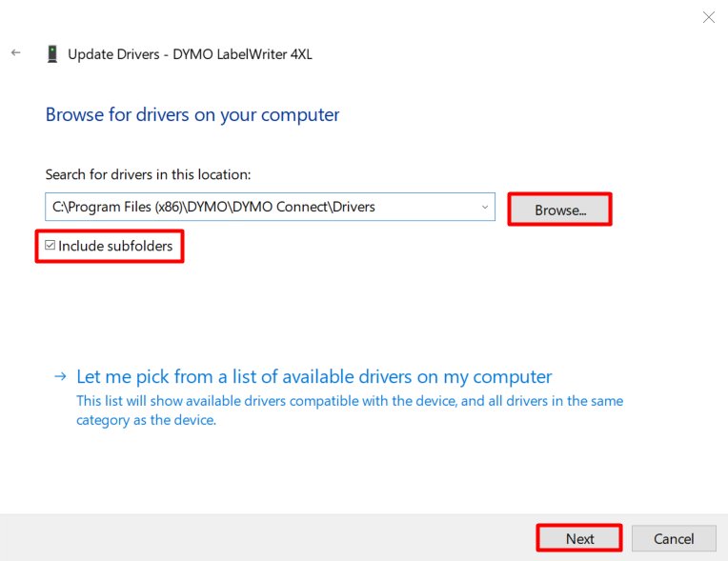The image size is (728, 561).
Task: Click the 'This list will show available drivers' description
Action: [350, 411]
